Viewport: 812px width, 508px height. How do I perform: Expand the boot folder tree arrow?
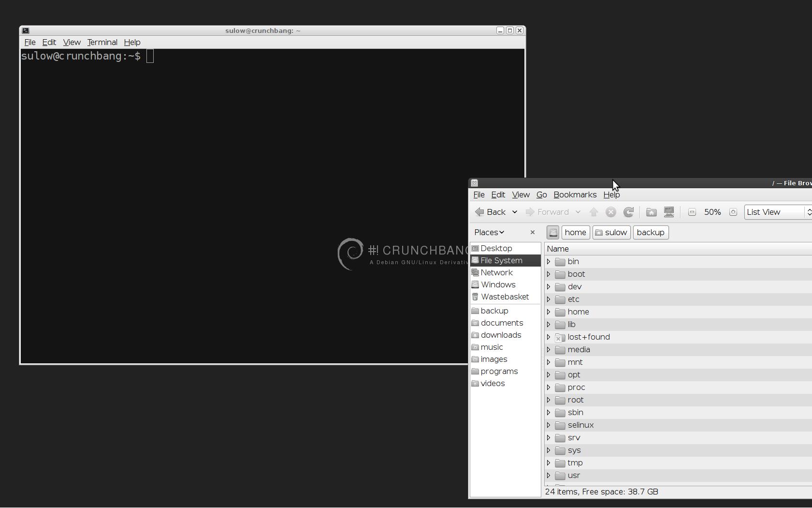pos(549,274)
